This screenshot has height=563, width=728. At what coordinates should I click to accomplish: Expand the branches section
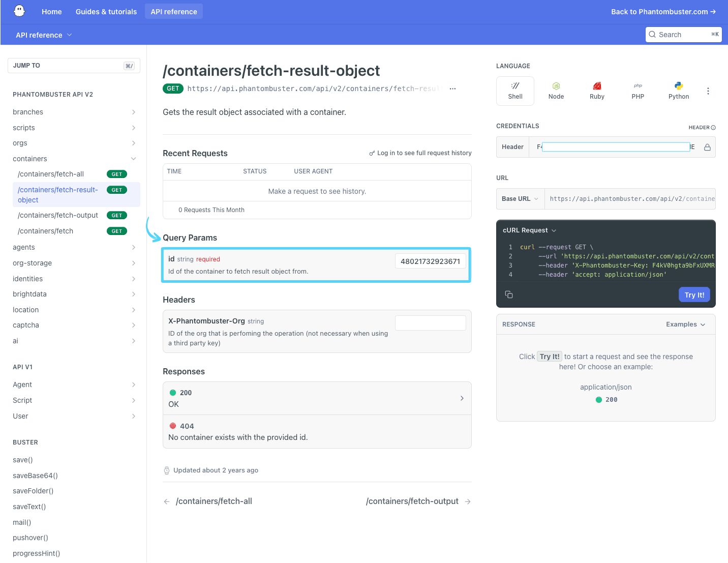[134, 112]
